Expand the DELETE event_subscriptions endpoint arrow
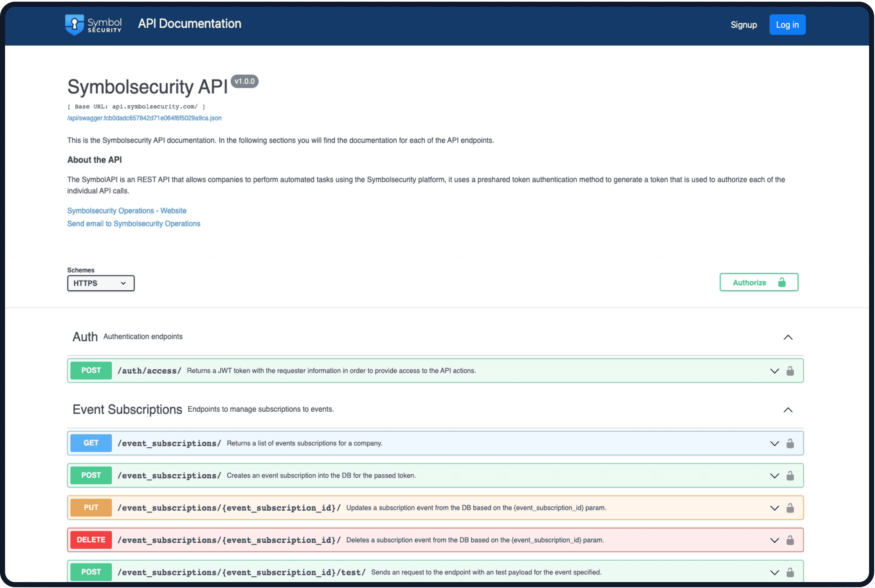 pos(774,540)
